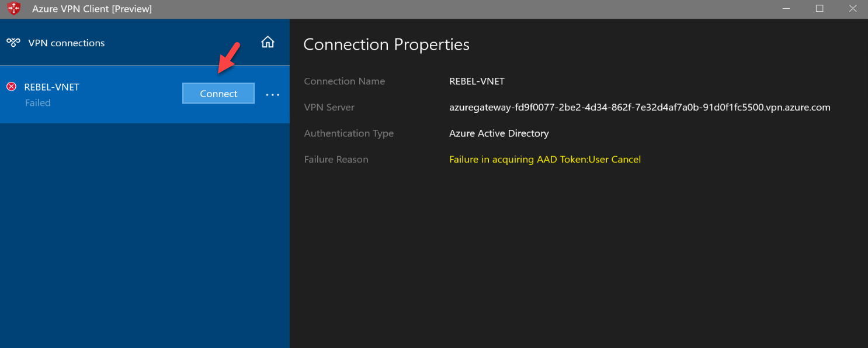Viewport: 868px width, 348px height.
Task: Click the yellow AAD token failure message
Action: click(x=544, y=159)
